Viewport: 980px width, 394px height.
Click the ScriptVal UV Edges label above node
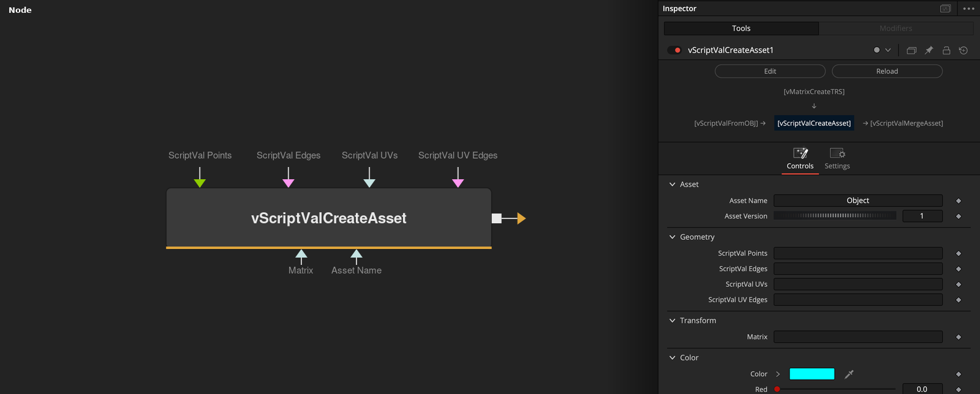click(458, 155)
